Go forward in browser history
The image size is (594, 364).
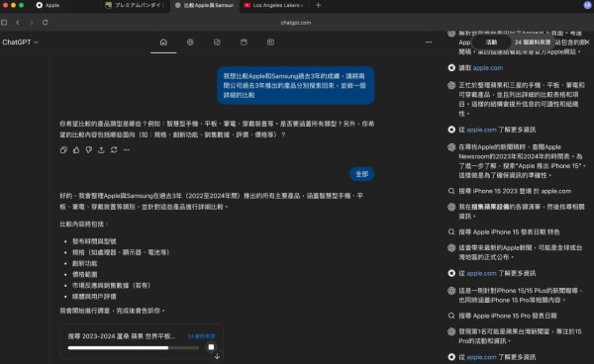[x=32, y=23]
